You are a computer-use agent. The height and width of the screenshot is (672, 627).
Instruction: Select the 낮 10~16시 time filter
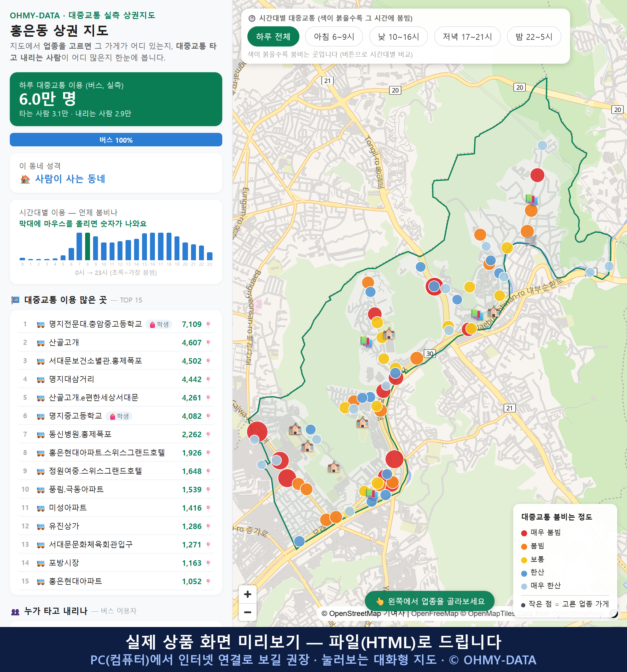point(399,36)
